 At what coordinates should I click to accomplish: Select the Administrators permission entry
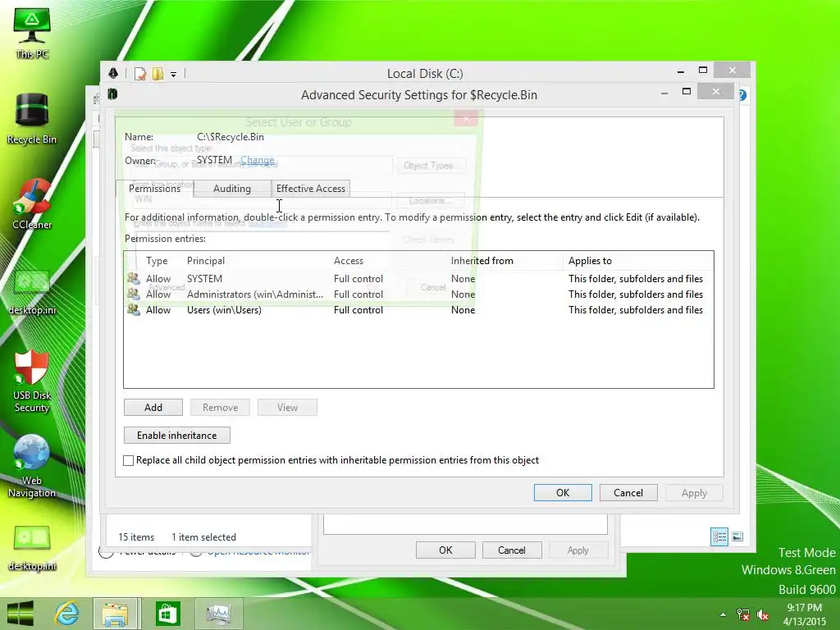(x=418, y=294)
